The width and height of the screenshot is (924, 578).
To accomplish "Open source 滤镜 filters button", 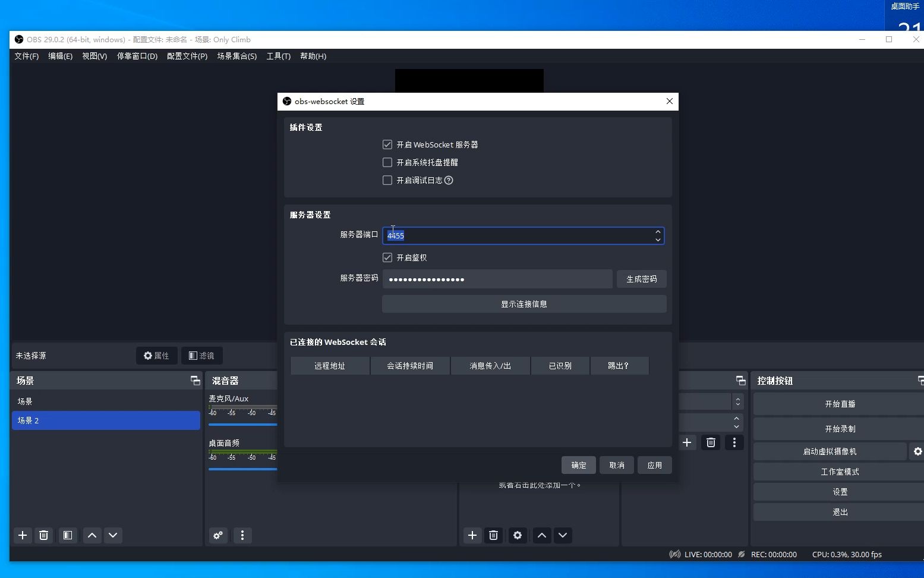I will point(202,356).
